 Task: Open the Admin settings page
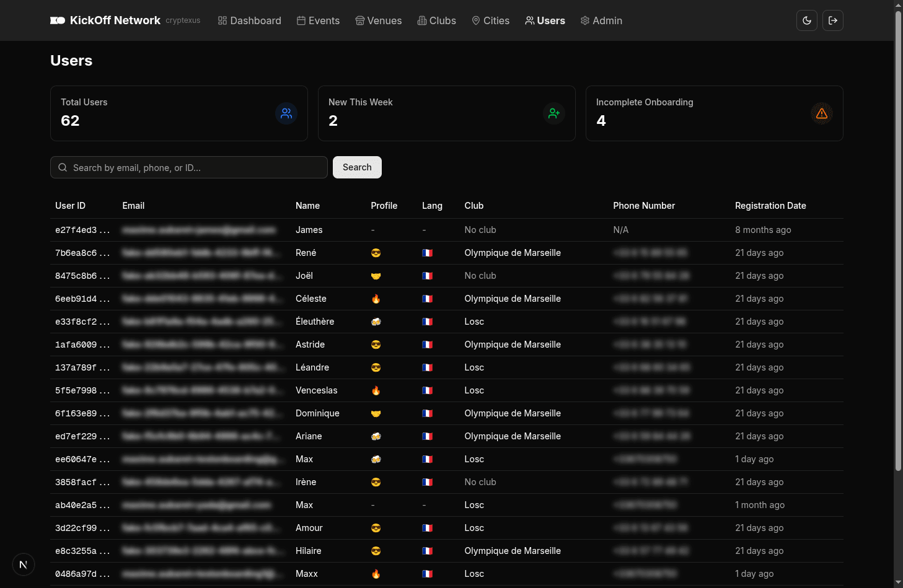[601, 20]
